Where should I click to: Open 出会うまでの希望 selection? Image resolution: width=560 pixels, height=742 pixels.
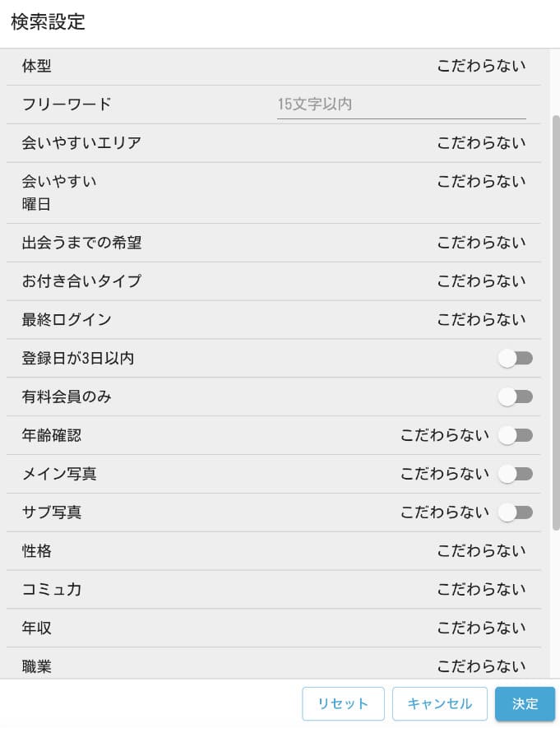(x=481, y=243)
